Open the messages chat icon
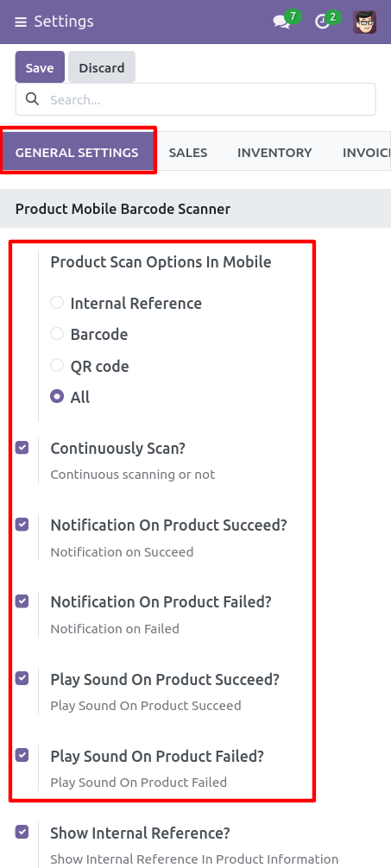 click(x=281, y=22)
